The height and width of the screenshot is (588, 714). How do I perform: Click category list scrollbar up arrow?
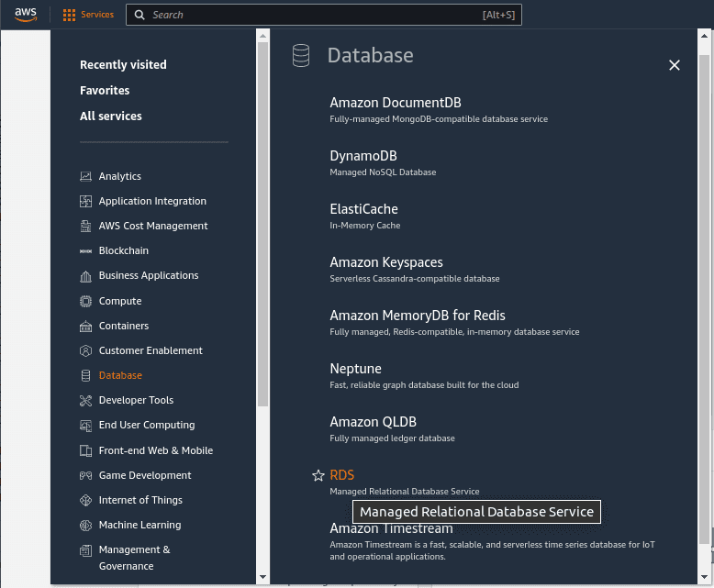(x=262, y=36)
